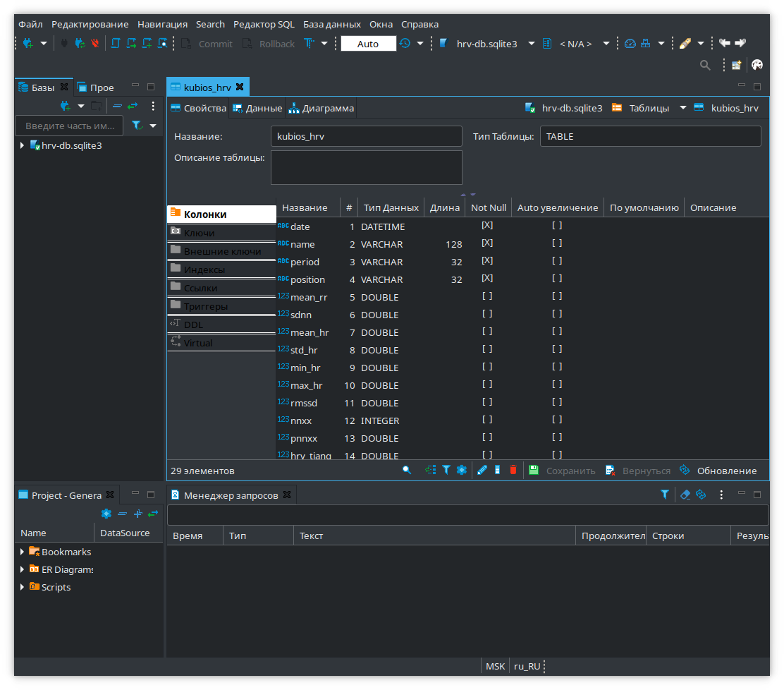The image size is (784, 690).
Task: Click the filter funnel in columns bottom toolbar
Action: [446, 471]
